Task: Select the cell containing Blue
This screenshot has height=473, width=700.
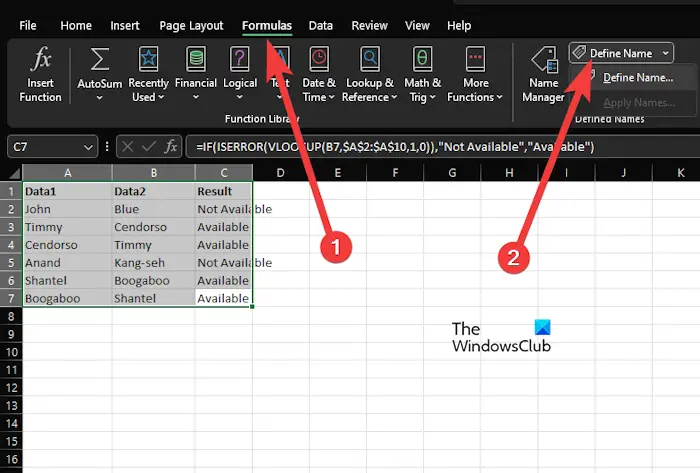Action: click(x=154, y=209)
